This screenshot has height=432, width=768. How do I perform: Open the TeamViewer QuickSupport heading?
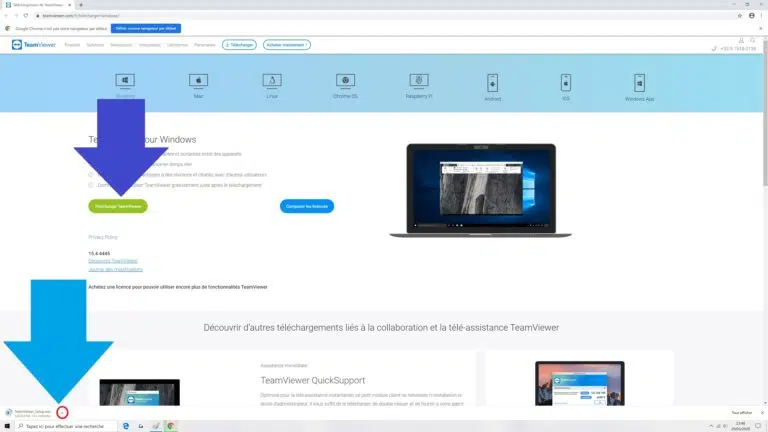312,380
